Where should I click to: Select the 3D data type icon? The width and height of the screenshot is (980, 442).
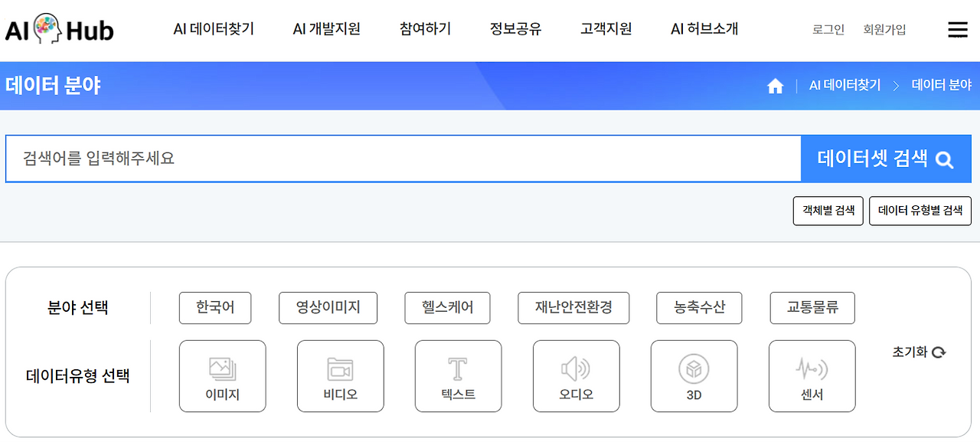coord(694,375)
